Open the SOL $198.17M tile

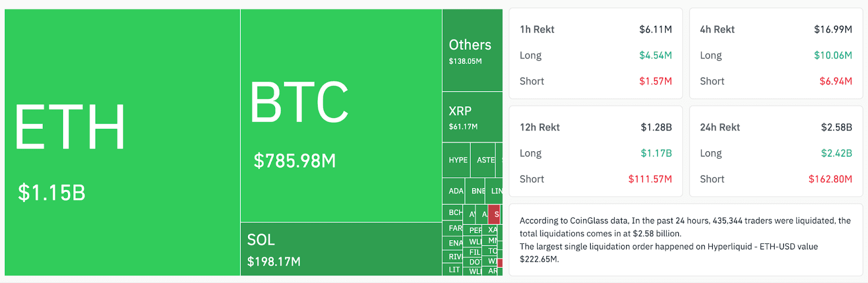click(x=341, y=249)
